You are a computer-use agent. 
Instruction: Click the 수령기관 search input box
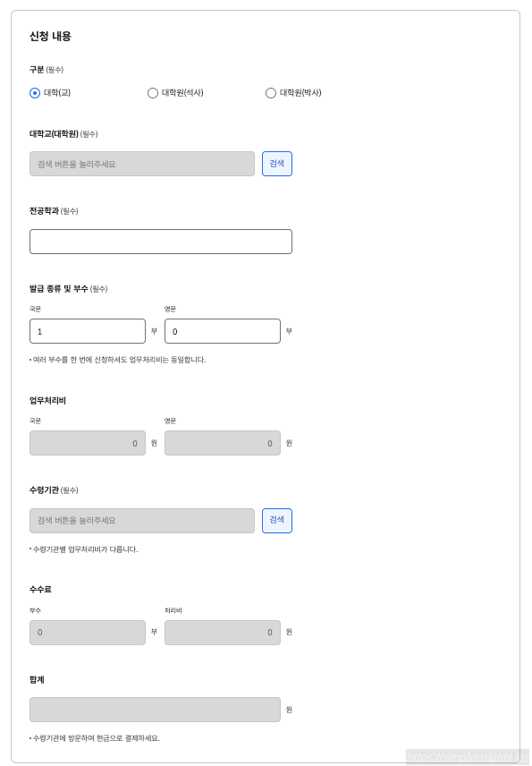141,520
